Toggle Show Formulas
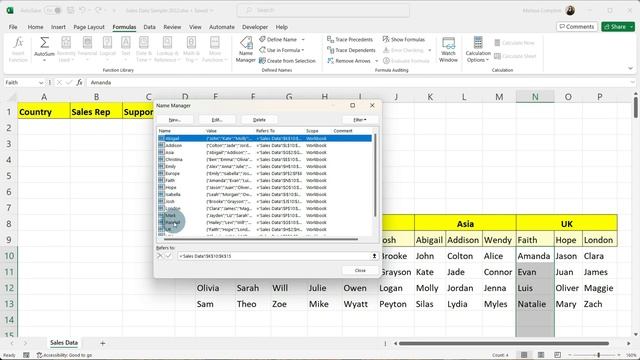Viewport: 640px width, 360px height. click(404, 40)
